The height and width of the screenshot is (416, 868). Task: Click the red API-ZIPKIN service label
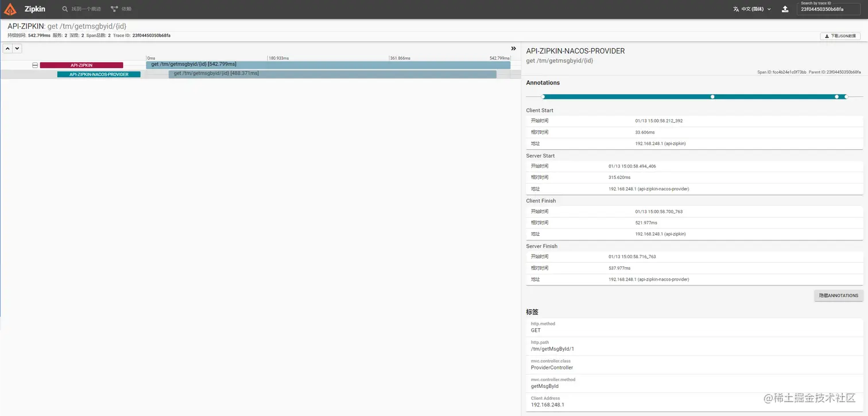click(82, 65)
